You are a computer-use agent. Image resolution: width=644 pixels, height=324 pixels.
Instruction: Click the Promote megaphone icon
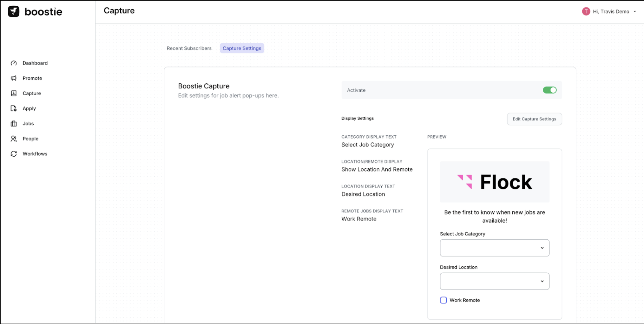pos(14,78)
